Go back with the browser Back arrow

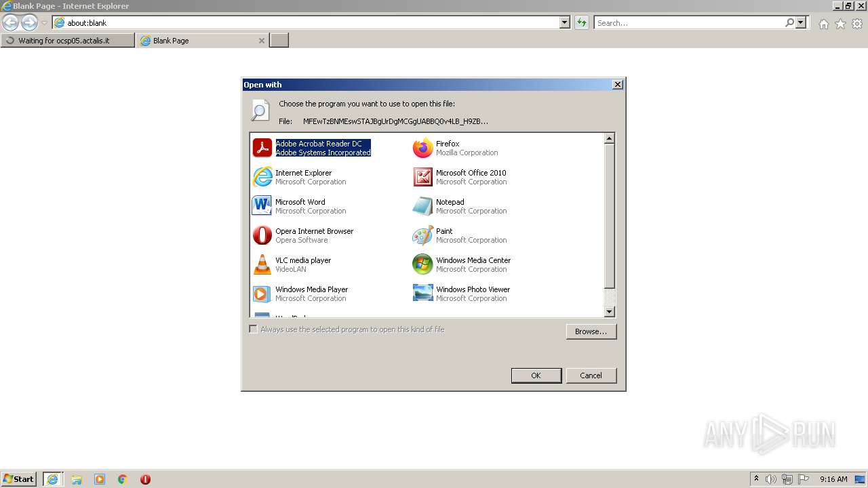[11, 22]
